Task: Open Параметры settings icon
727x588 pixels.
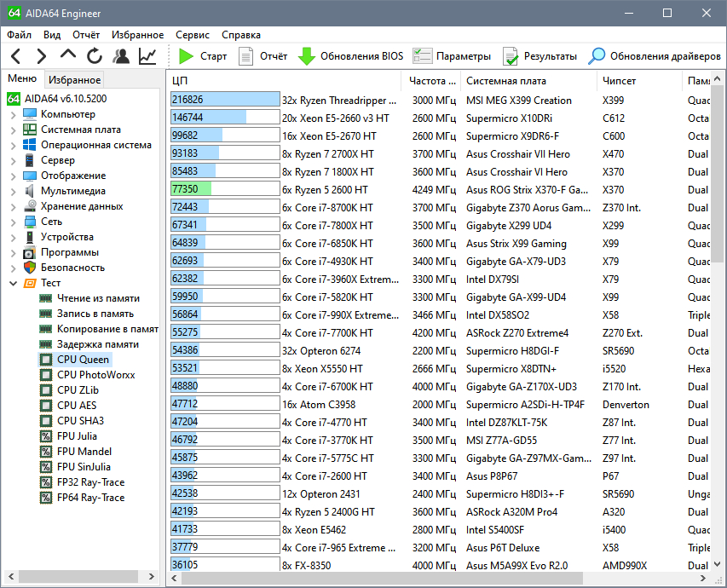Action: pyautogui.click(x=422, y=56)
